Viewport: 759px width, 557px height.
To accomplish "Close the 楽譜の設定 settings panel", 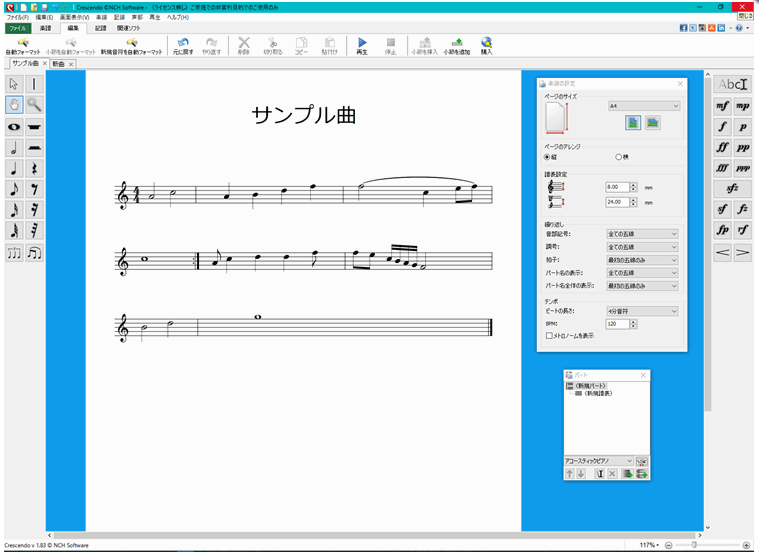I will [x=680, y=84].
